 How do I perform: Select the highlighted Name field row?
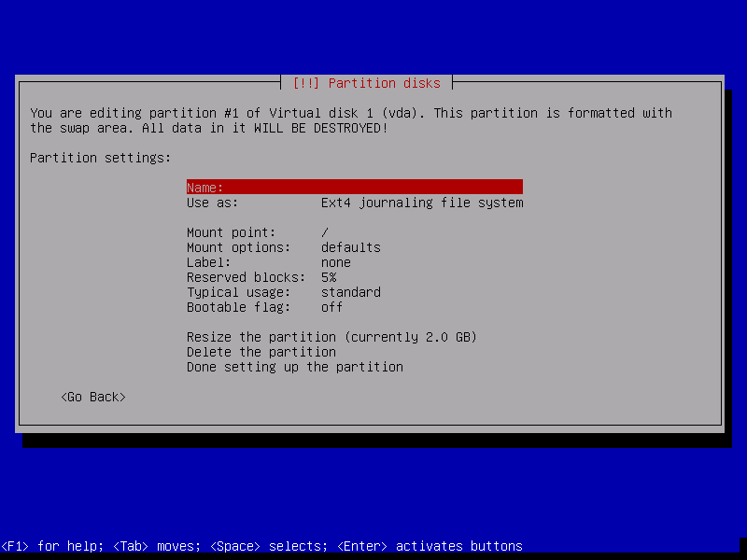[x=354, y=188]
